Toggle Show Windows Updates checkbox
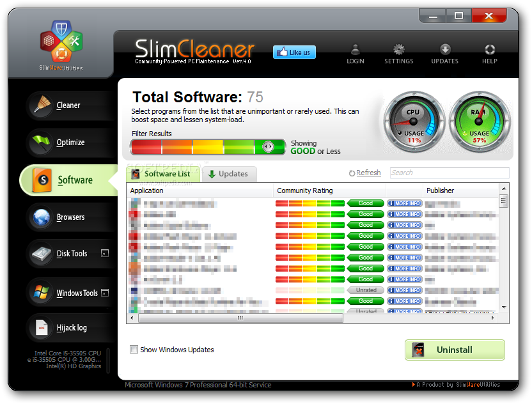The height and width of the screenshot is (404, 532). point(134,350)
